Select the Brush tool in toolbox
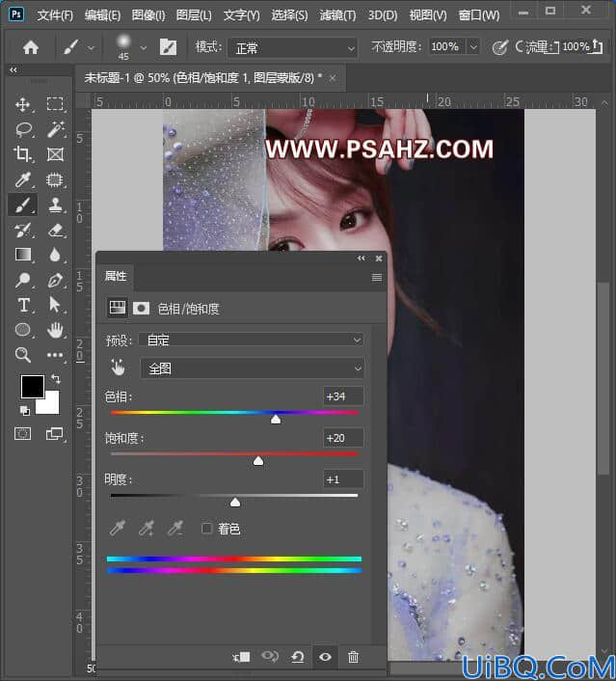This screenshot has height=681, width=616. pos(22,204)
